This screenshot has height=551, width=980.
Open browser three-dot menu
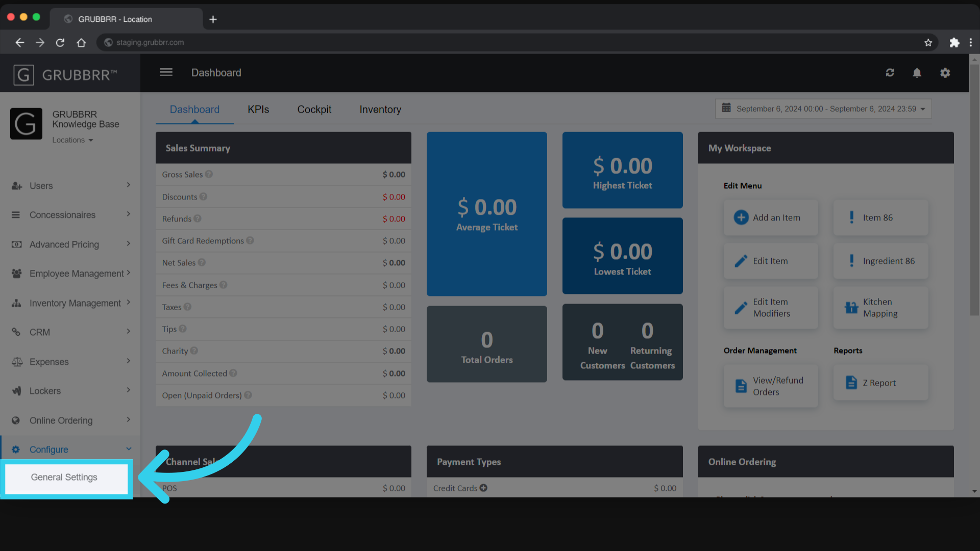click(971, 42)
